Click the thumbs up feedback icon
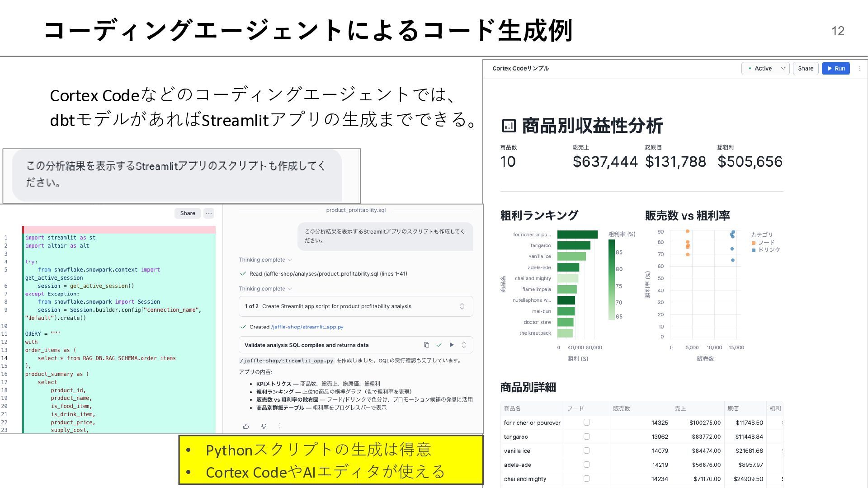868x488 pixels. 246,426
